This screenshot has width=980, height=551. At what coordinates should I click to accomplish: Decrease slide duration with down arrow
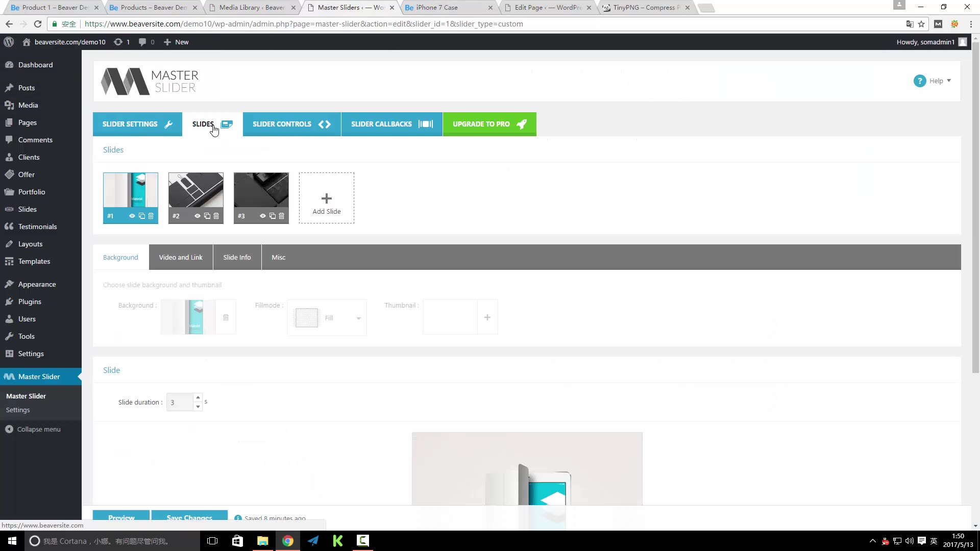pos(198,407)
